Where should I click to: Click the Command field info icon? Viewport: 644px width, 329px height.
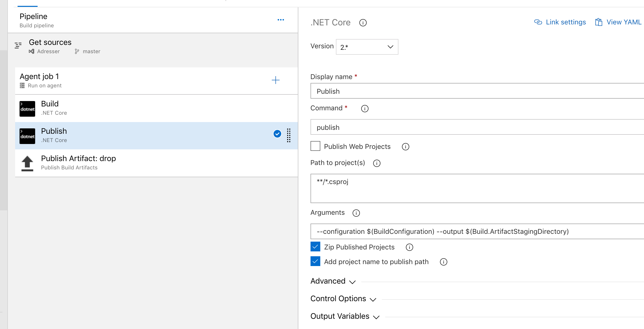(364, 109)
